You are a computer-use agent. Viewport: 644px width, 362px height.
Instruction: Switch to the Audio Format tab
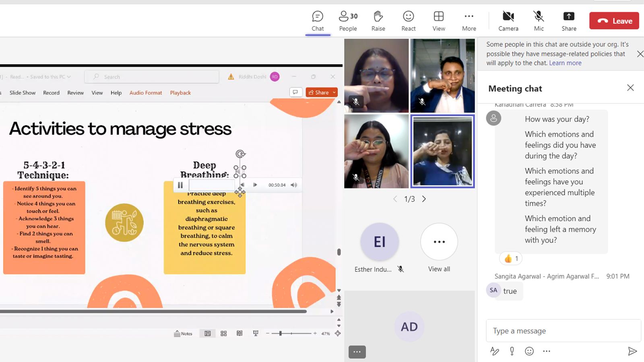[146, 93]
